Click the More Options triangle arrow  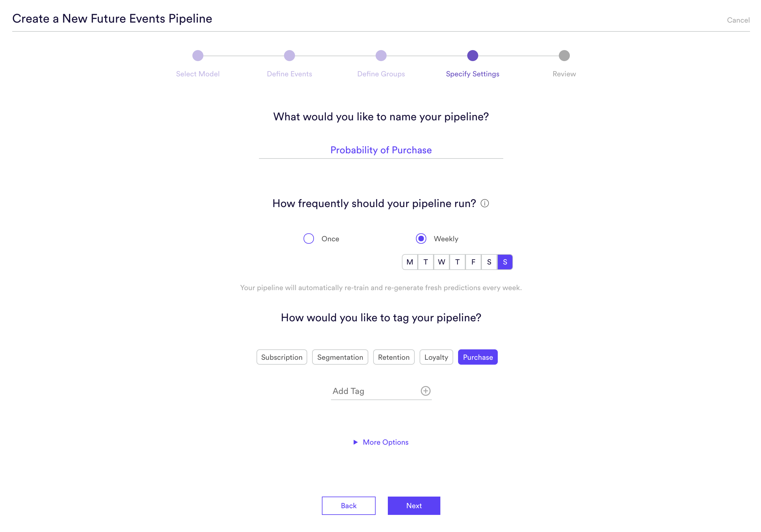click(x=356, y=442)
